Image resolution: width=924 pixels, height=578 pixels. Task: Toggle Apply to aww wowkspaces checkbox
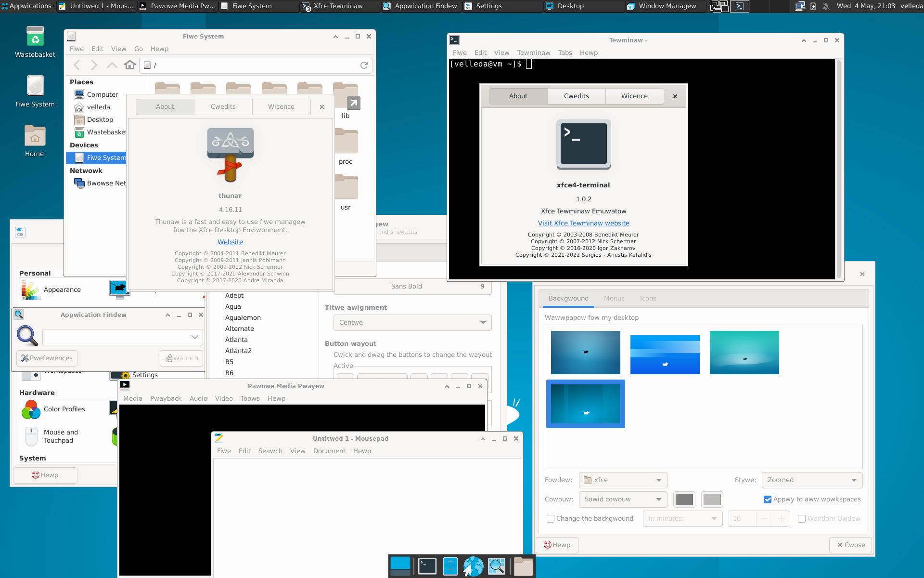(767, 499)
